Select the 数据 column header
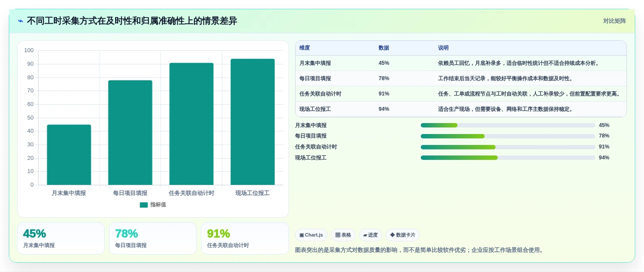644x272 pixels. [x=384, y=48]
